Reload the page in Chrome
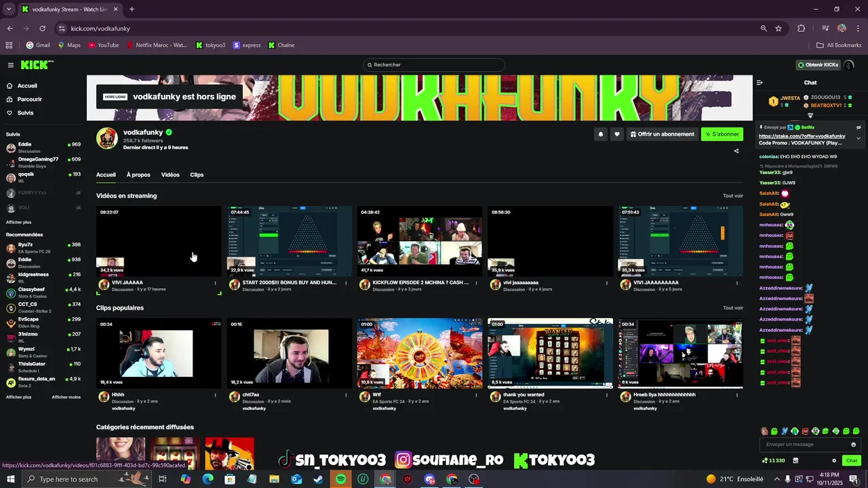The width and height of the screenshot is (868, 488). [42, 28]
